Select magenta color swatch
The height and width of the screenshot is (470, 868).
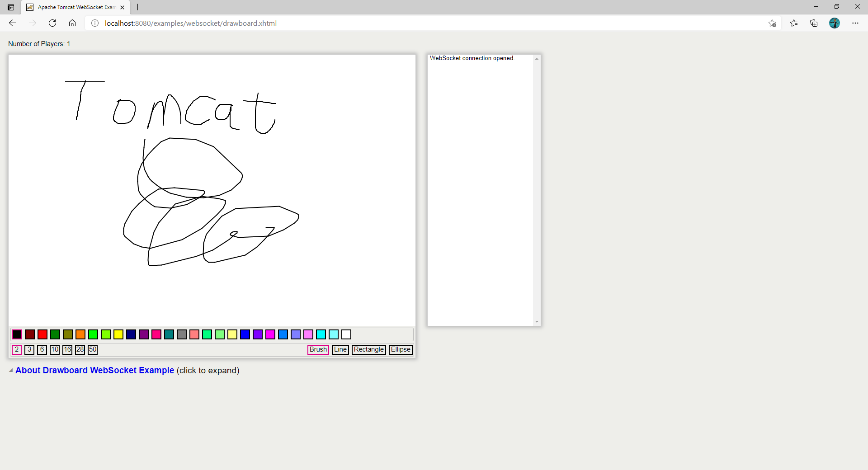coord(270,334)
